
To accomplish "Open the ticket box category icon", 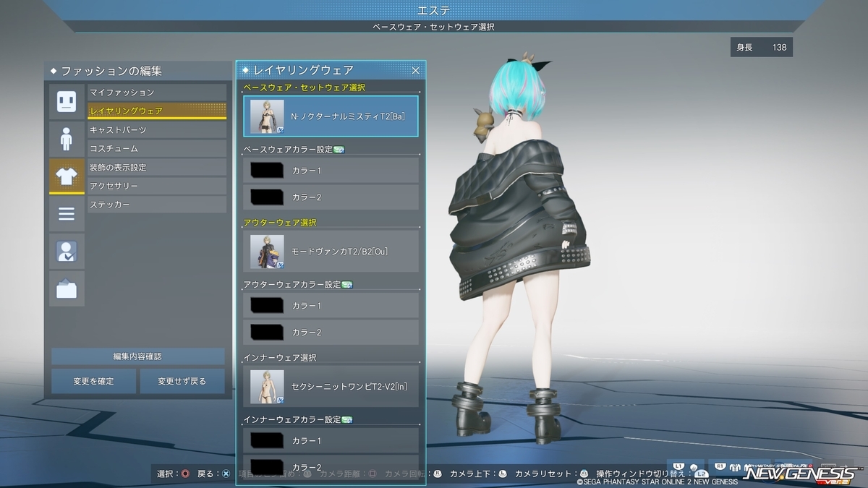I will click(x=67, y=289).
